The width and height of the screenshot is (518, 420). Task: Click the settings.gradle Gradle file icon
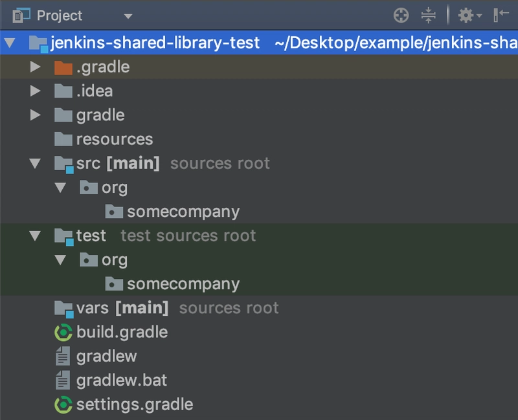pos(63,404)
